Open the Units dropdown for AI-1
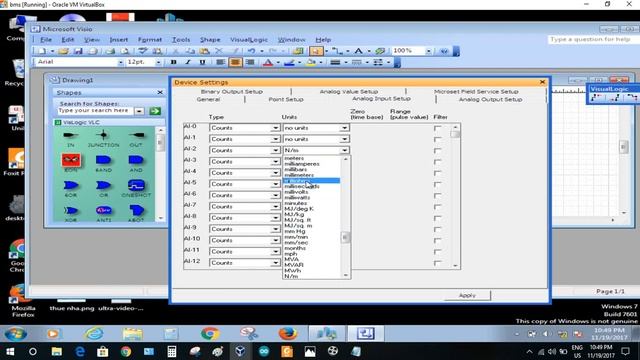This screenshot has width=640, height=360. [344, 139]
